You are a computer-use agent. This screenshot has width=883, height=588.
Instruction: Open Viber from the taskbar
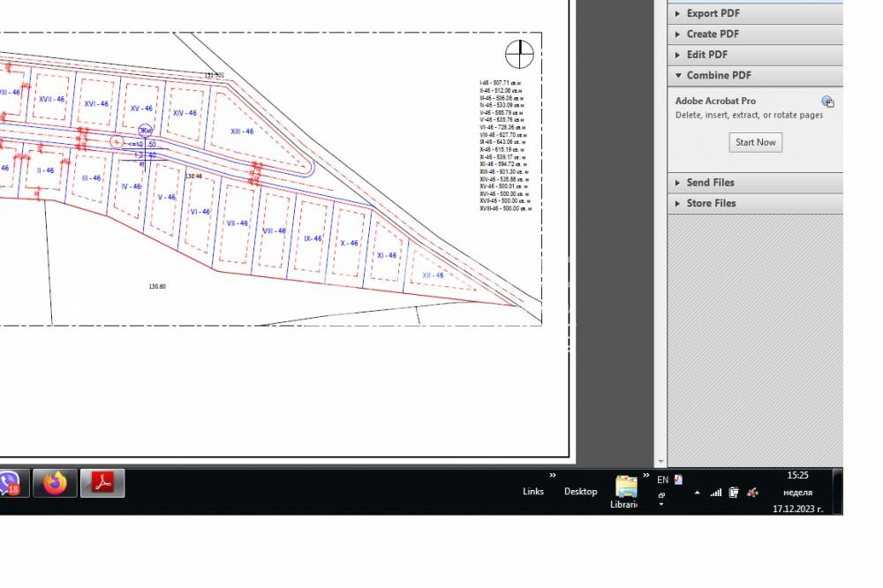point(11,484)
